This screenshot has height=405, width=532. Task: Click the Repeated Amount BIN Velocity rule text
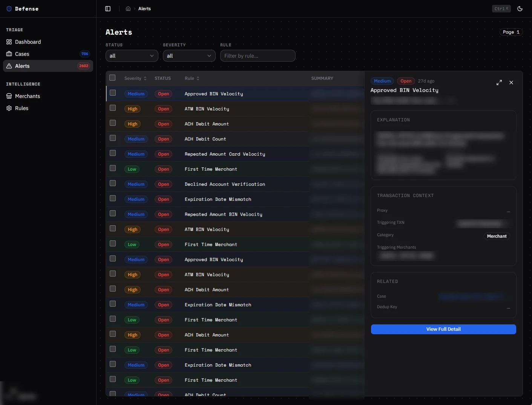point(224,214)
